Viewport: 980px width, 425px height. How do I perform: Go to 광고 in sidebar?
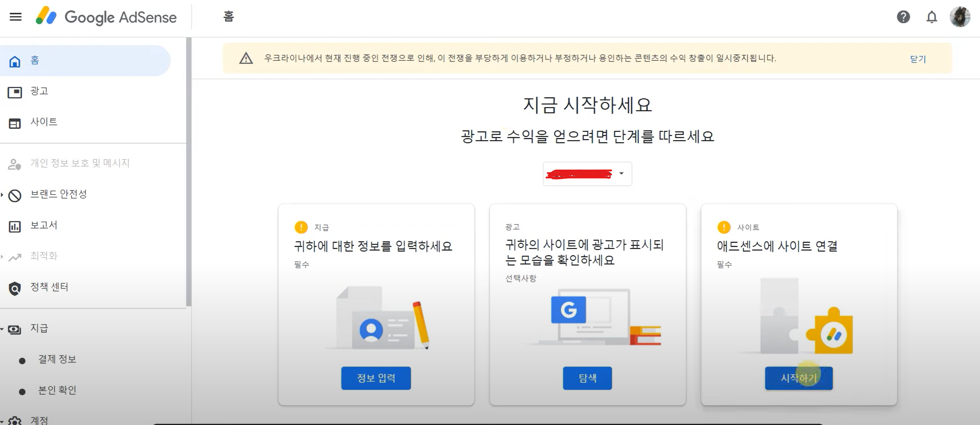[x=39, y=91]
